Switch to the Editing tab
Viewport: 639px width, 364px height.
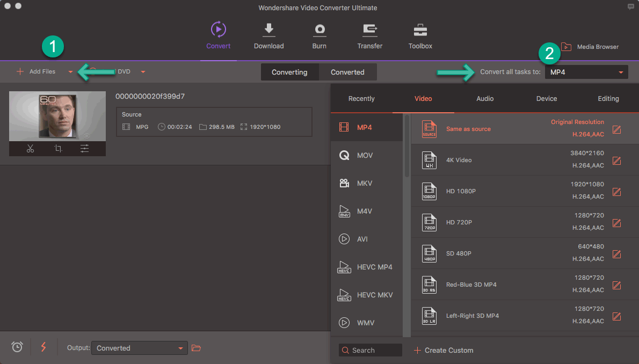point(608,99)
